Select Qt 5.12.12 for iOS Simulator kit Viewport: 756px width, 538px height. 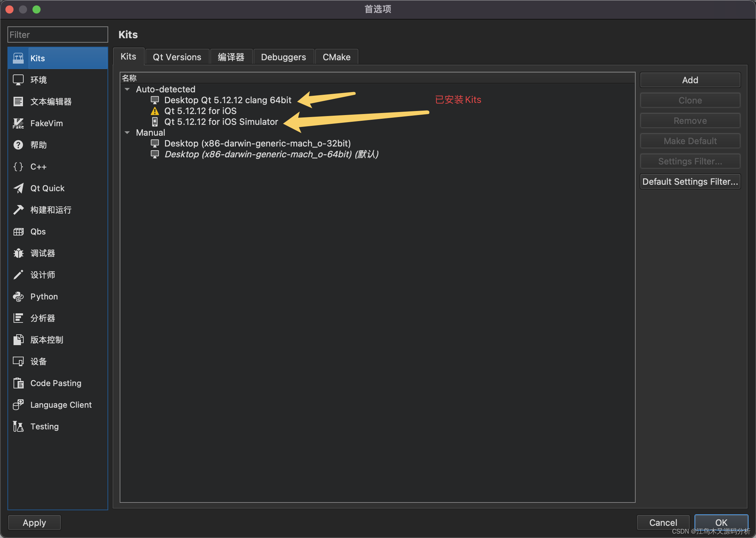(x=221, y=122)
